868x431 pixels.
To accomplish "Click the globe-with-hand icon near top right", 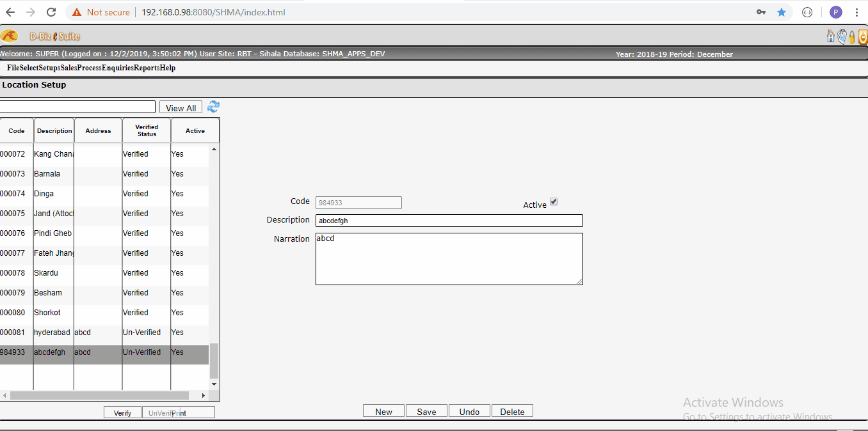I will 840,36.
